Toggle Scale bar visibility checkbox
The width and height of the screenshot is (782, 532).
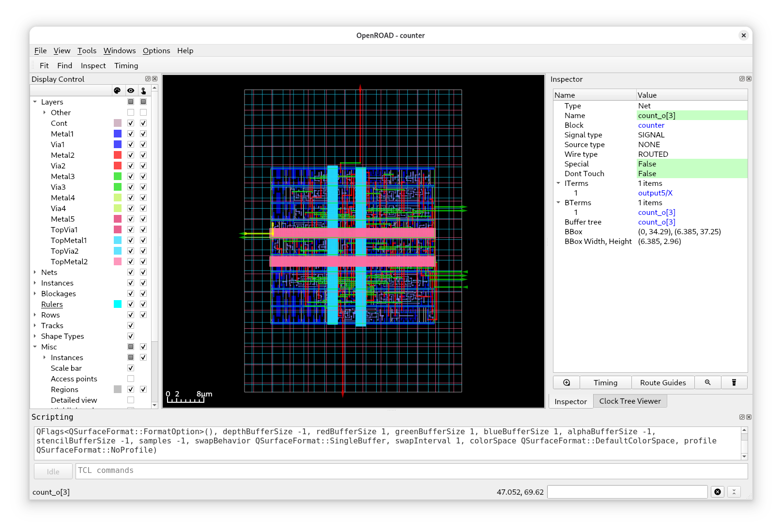pos(131,368)
